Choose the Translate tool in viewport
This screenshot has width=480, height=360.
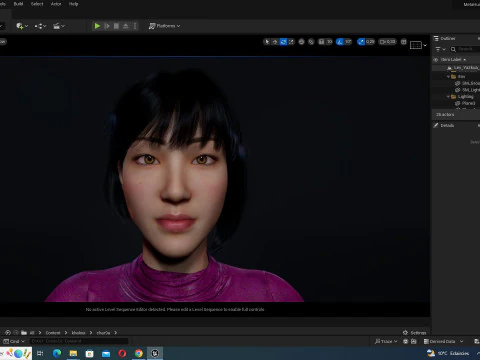[275, 42]
